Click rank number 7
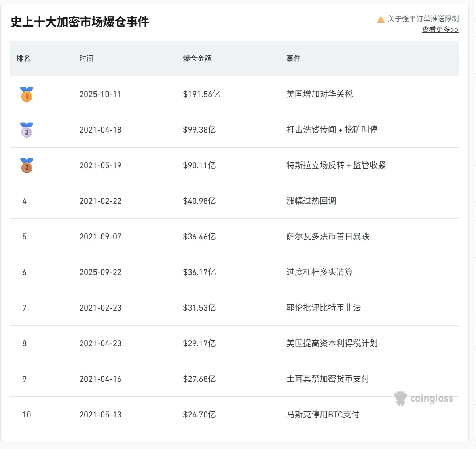Viewport: 476px width, 449px height. point(25,308)
